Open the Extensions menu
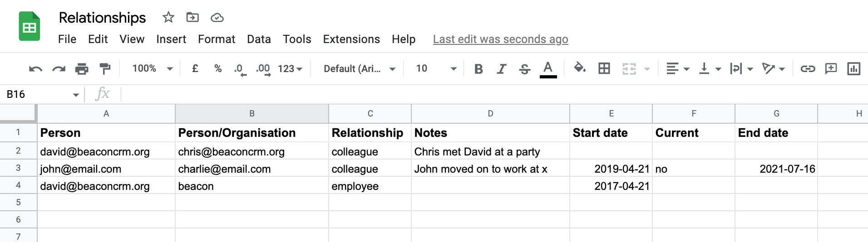The image size is (868, 242). click(x=351, y=39)
